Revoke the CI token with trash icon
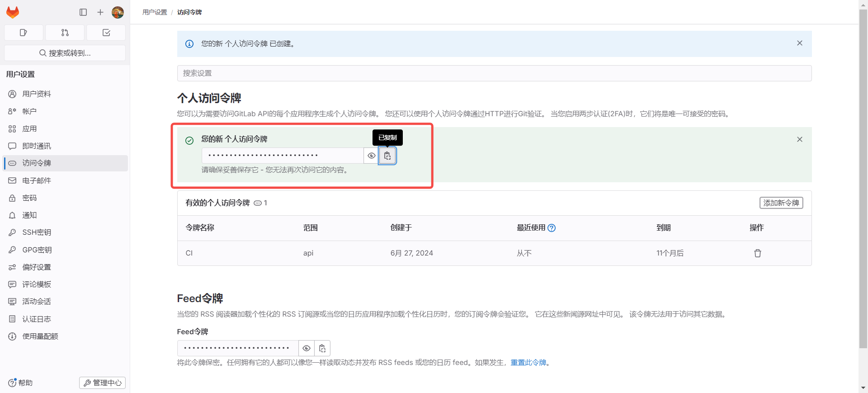 pos(757,253)
